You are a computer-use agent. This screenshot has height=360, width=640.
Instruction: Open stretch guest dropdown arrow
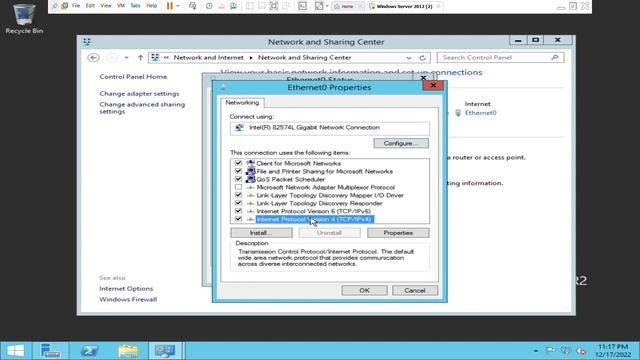click(327, 6)
